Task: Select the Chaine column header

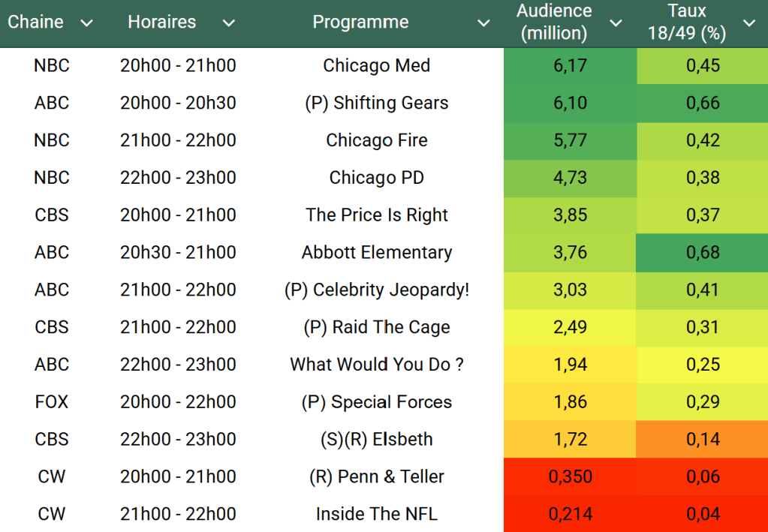Action: coord(35,23)
